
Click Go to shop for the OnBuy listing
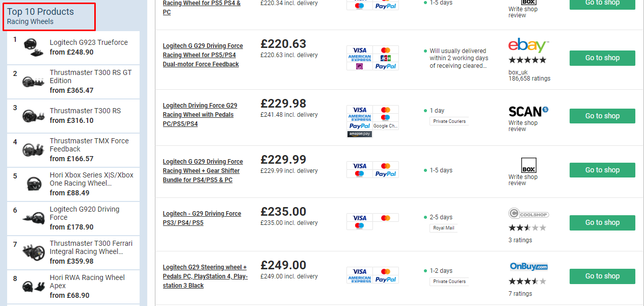click(x=602, y=276)
